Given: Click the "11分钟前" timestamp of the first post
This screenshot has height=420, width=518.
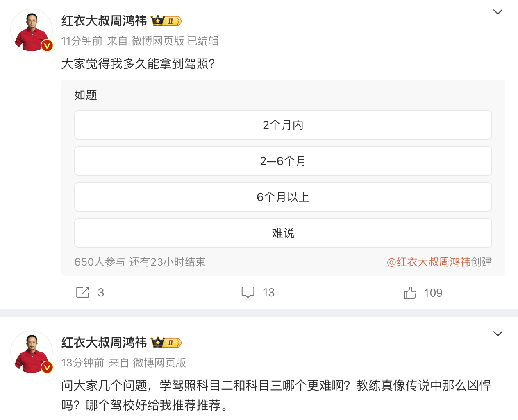Looking at the screenshot, I should pyautogui.click(x=82, y=41).
